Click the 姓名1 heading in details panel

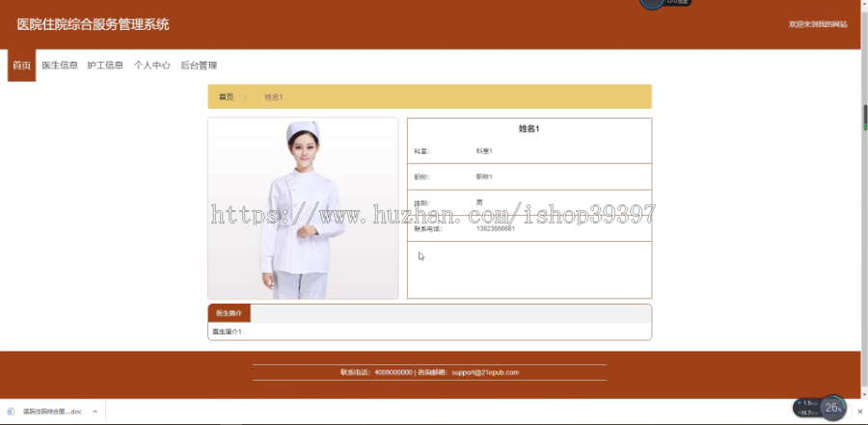pos(529,128)
